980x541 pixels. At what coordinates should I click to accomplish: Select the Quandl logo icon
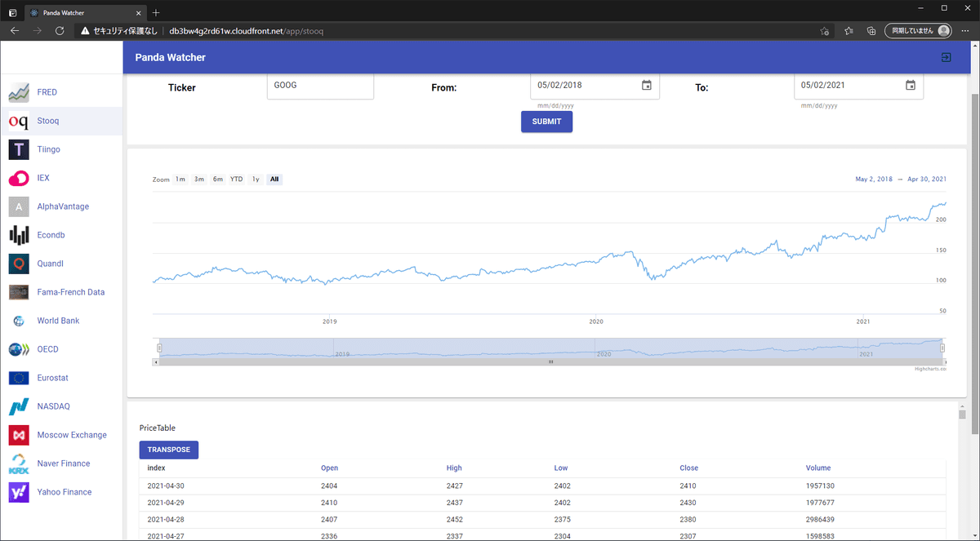(19, 264)
